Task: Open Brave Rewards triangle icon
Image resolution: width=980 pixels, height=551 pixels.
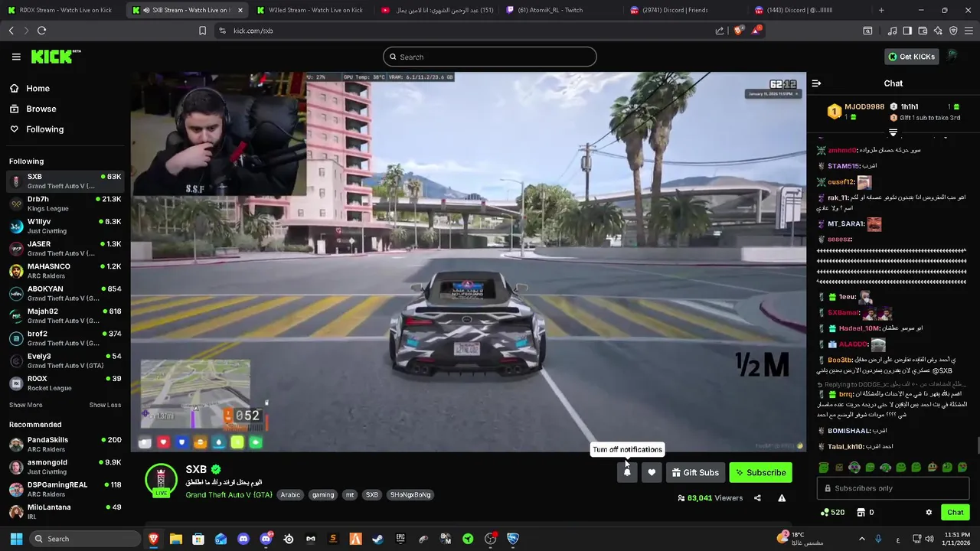Action: pyautogui.click(x=756, y=30)
